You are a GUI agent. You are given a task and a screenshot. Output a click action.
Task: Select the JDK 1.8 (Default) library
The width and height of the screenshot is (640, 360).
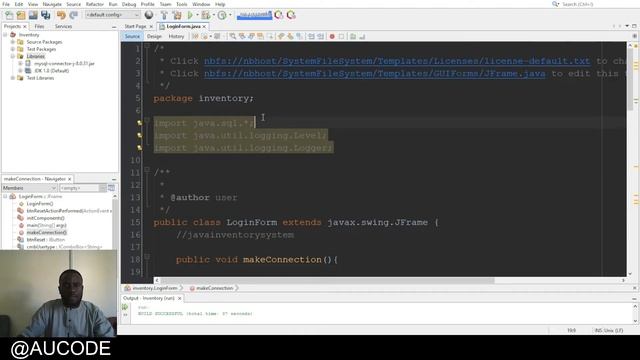pyautogui.click(x=52, y=71)
